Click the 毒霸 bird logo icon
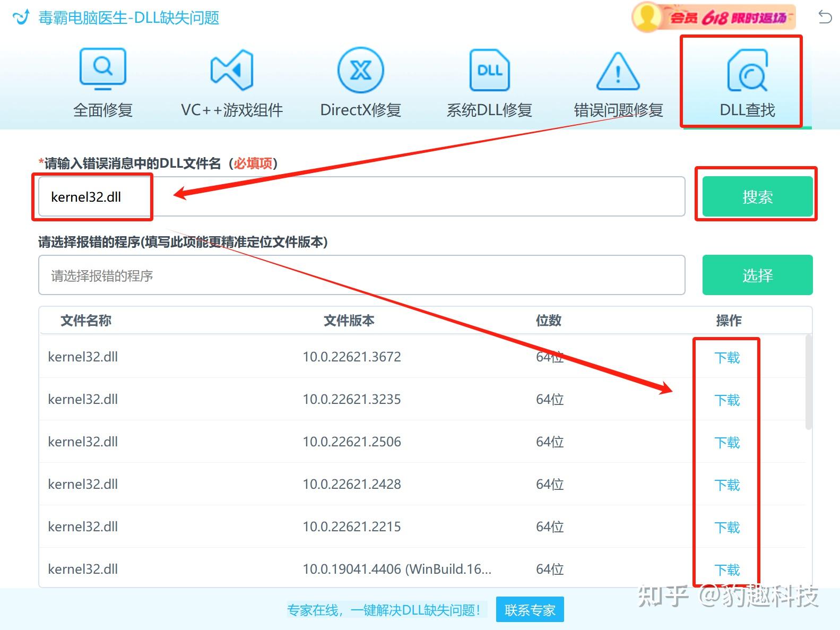This screenshot has height=630, width=840. pyautogui.click(x=21, y=18)
